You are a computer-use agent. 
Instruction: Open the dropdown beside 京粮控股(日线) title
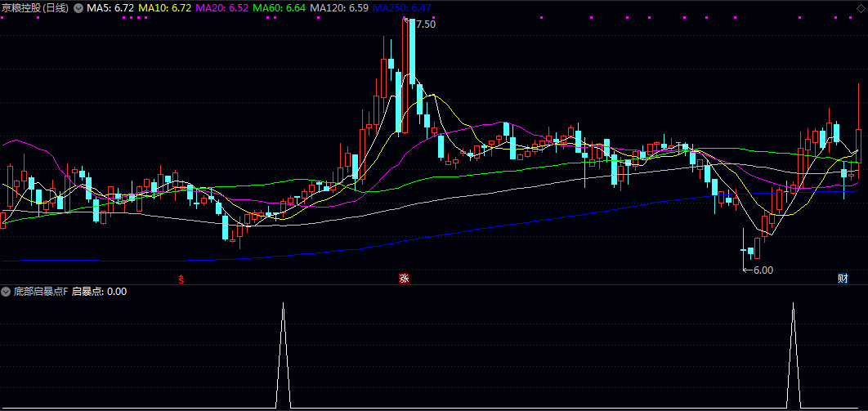(78, 8)
